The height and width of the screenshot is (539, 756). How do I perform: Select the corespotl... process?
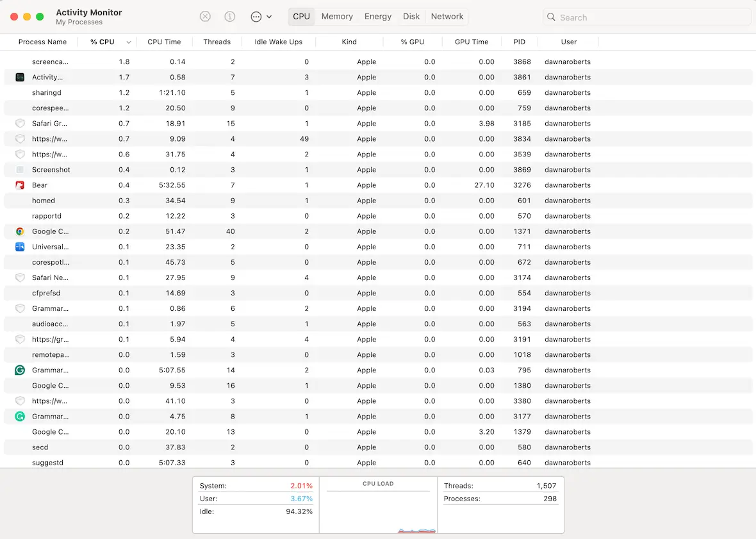pyautogui.click(x=378, y=262)
